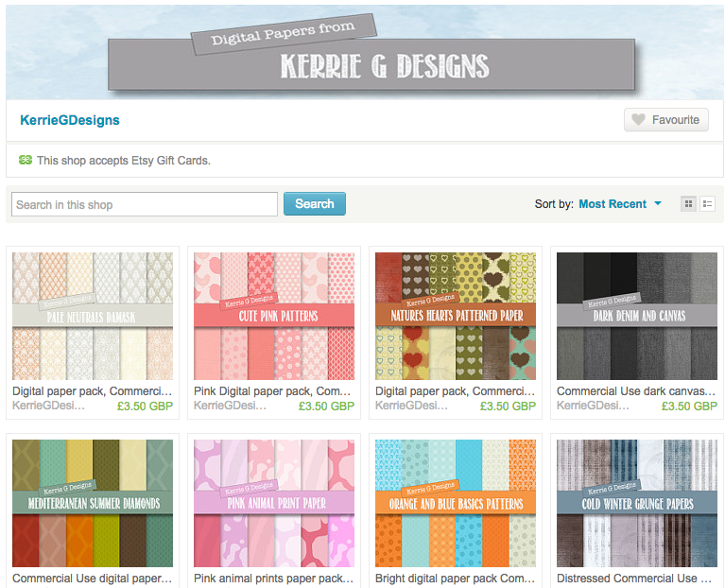This screenshot has width=725, height=588.
Task: Open the KerrieGDesigns shop name link
Action: (70, 120)
